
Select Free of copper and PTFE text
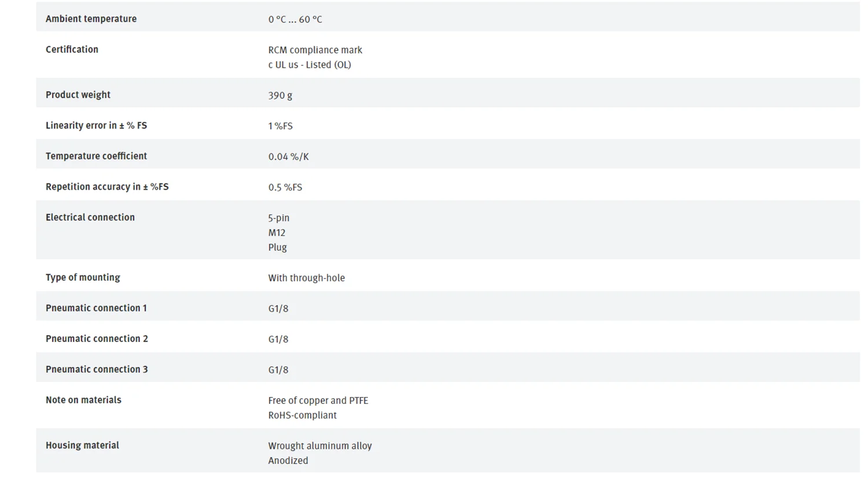318,400
